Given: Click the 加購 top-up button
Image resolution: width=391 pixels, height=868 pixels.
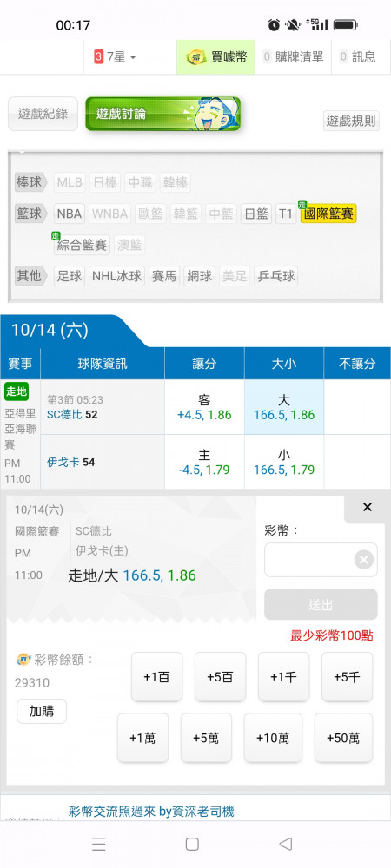Looking at the screenshot, I should point(42,712).
